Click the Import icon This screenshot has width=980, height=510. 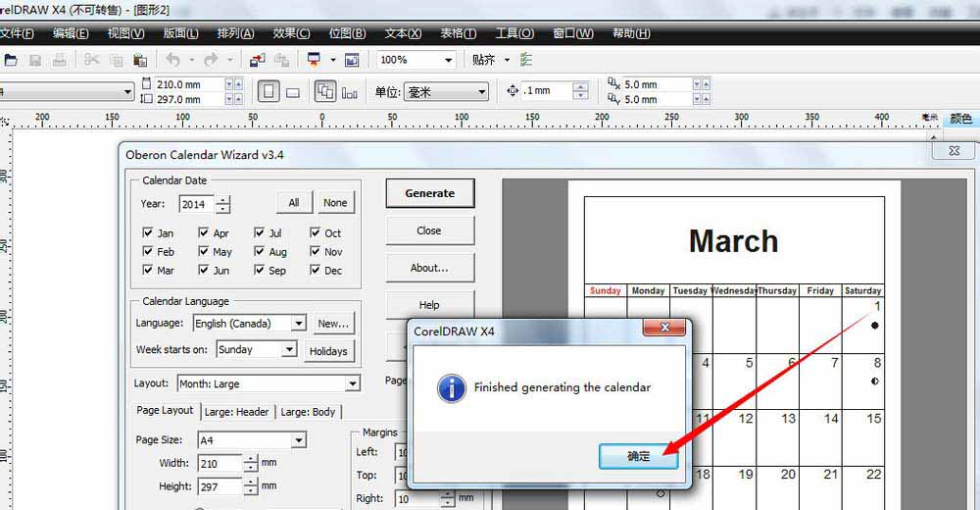pyautogui.click(x=257, y=60)
